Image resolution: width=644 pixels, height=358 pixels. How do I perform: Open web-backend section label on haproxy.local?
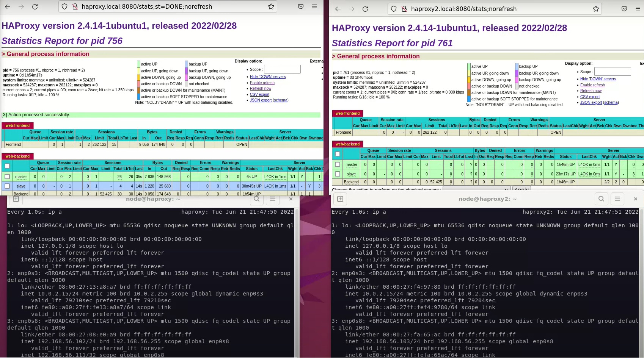[17, 156]
